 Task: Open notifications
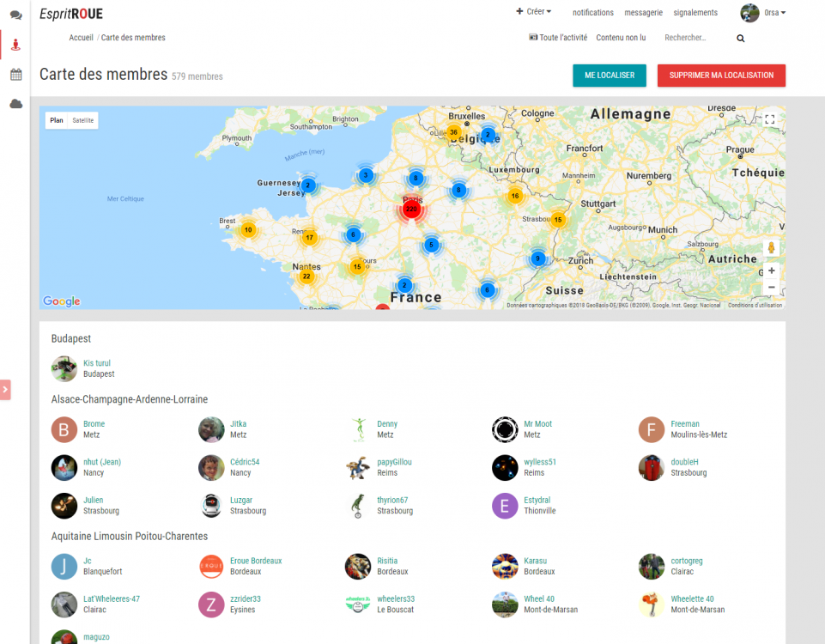pos(593,13)
